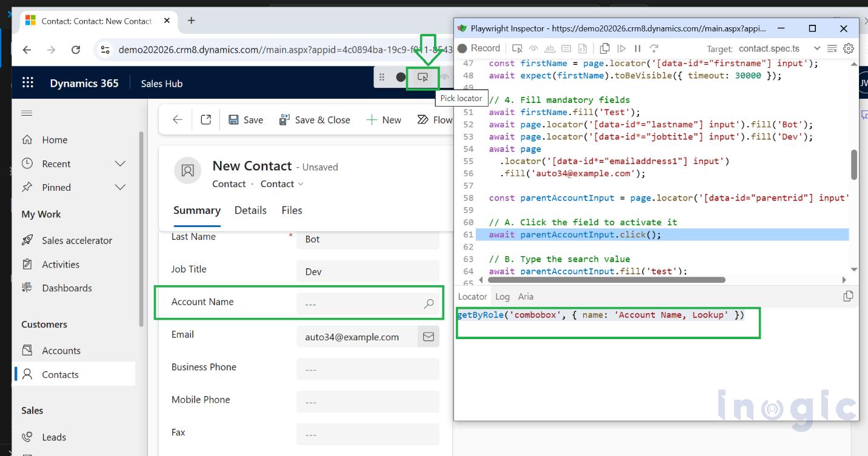Open the Playwright Inspector settings gear
868x456 pixels.
[848, 48]
